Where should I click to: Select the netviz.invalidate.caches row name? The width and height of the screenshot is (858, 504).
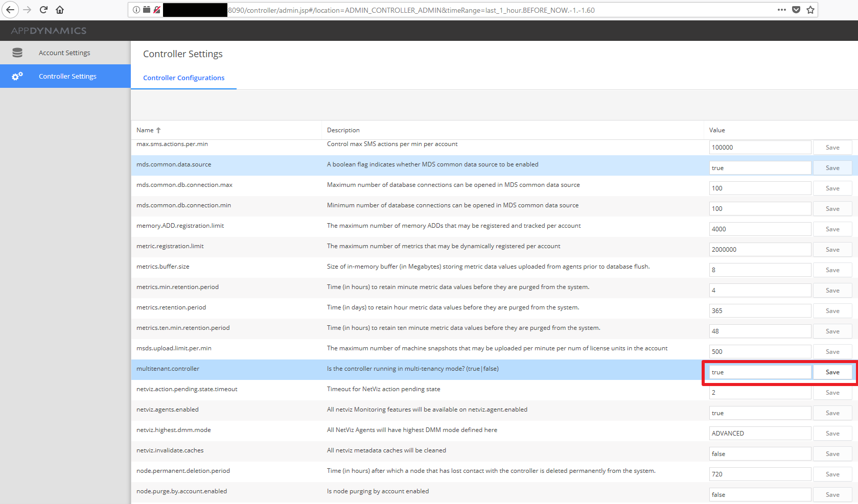pos(170,450)
